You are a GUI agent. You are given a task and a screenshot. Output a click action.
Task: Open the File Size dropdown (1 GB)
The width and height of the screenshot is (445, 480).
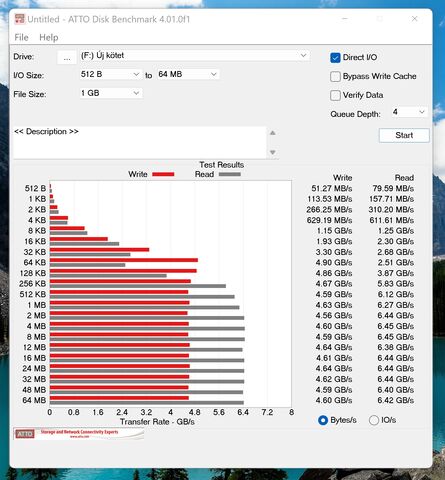point(110,93)
